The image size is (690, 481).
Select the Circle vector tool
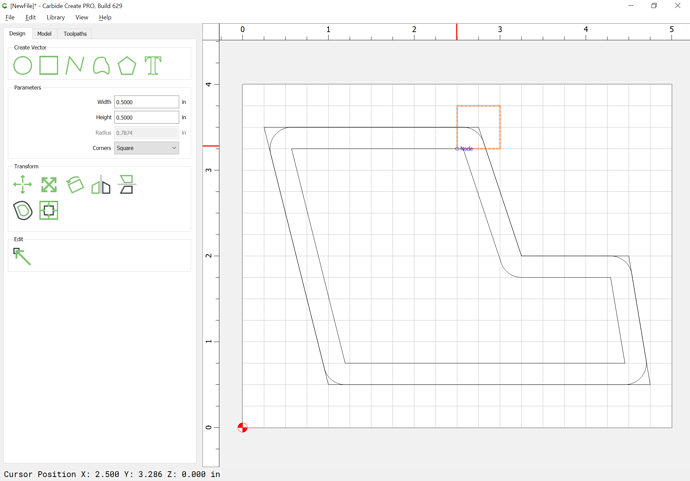[x=22, y=66]
